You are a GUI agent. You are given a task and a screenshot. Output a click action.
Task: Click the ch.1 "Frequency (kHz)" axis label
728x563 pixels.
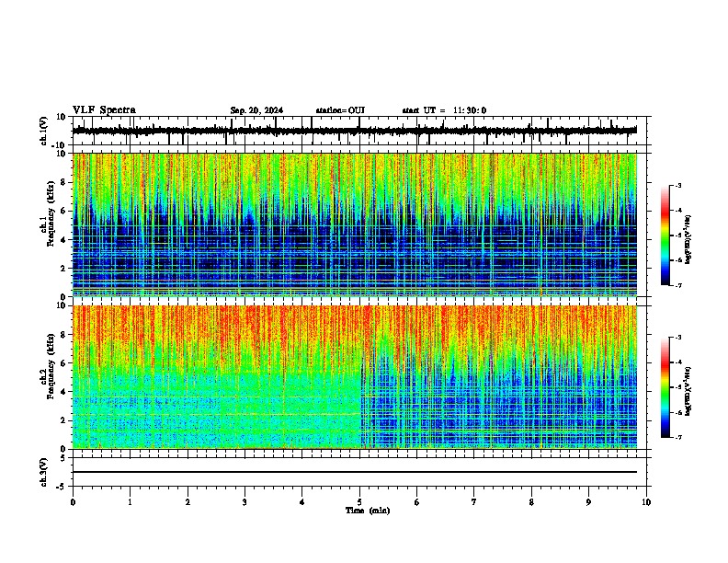(x=51, y=213)
